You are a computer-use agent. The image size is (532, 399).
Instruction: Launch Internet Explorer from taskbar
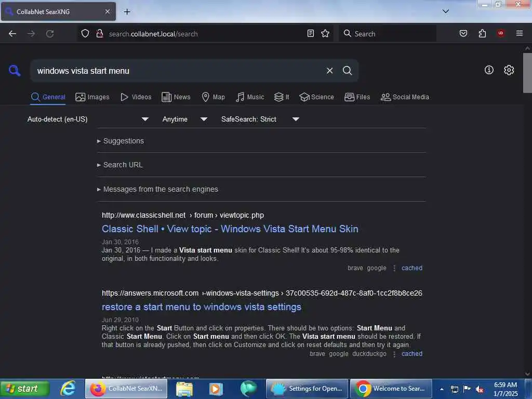click(x=68, y=388)
